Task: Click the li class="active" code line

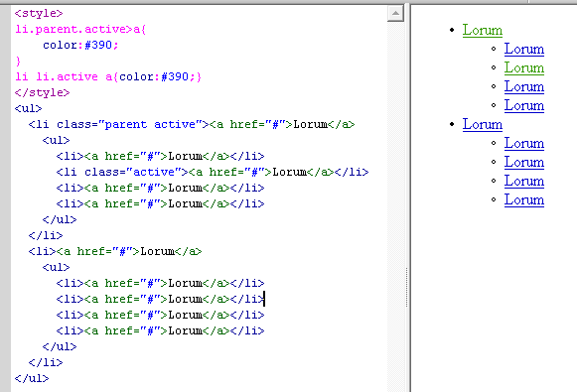Action: pyautogui.click(x=213, y=172)
